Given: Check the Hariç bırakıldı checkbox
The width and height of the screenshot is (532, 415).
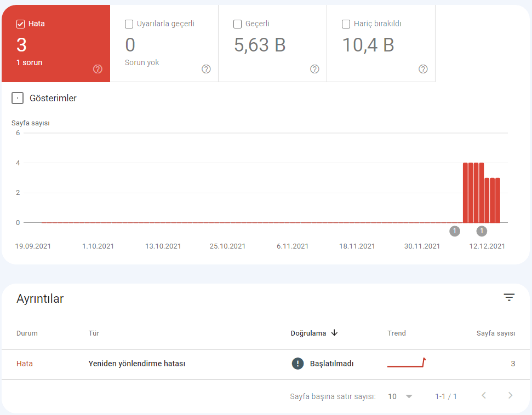Looking at the screenshot, I should click(346, 24).
